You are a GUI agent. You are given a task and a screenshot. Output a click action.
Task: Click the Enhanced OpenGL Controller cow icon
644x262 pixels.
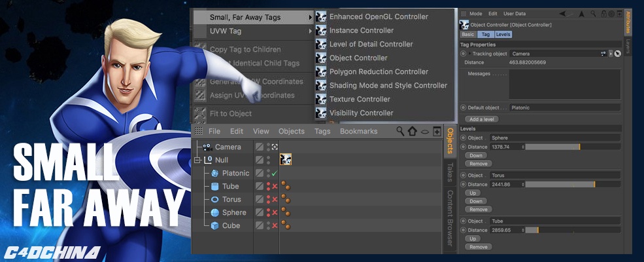point(321,17)
